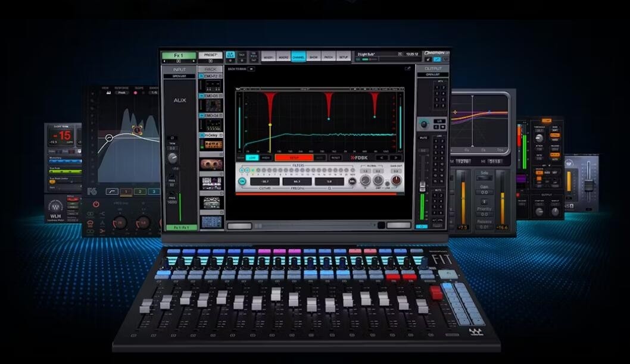Toggle the X-FDBK filter ON button
The width and height of the screenshot is (630, 364).
click(242, 181)
